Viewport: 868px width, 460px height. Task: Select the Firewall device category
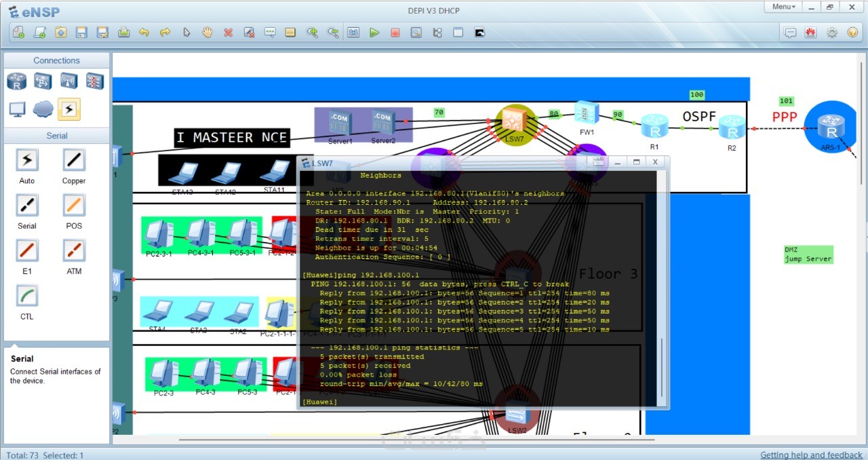coord(95,81)
